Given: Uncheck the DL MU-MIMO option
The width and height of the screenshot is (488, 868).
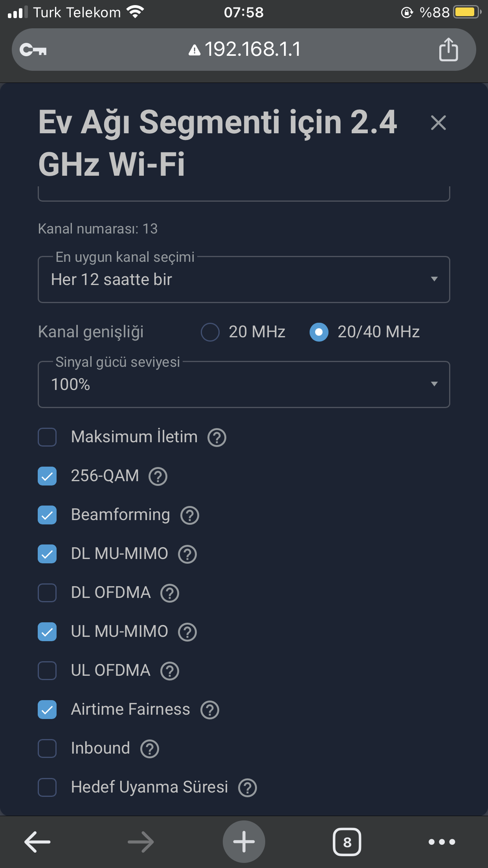Looking at the screenshot, I should tap(47, 554).
